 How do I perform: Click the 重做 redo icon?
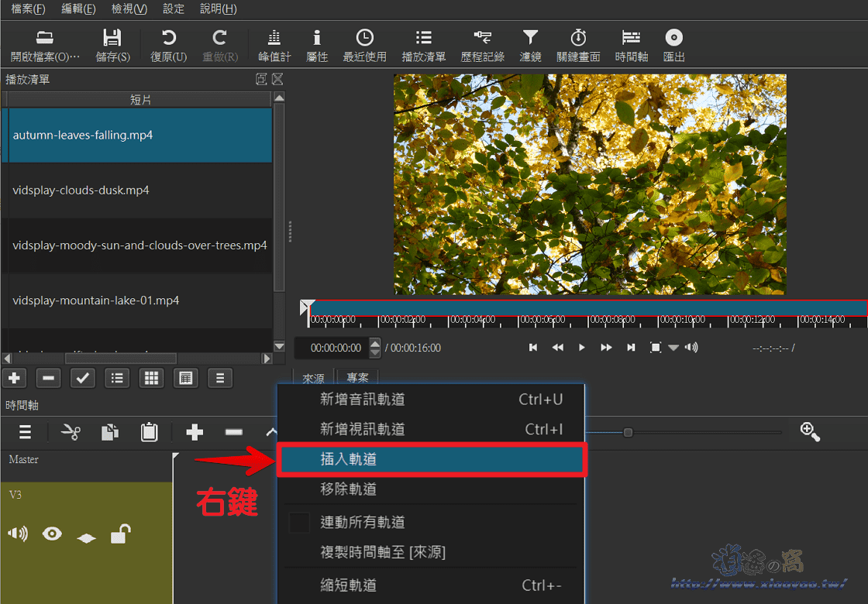tap(220, 38)
